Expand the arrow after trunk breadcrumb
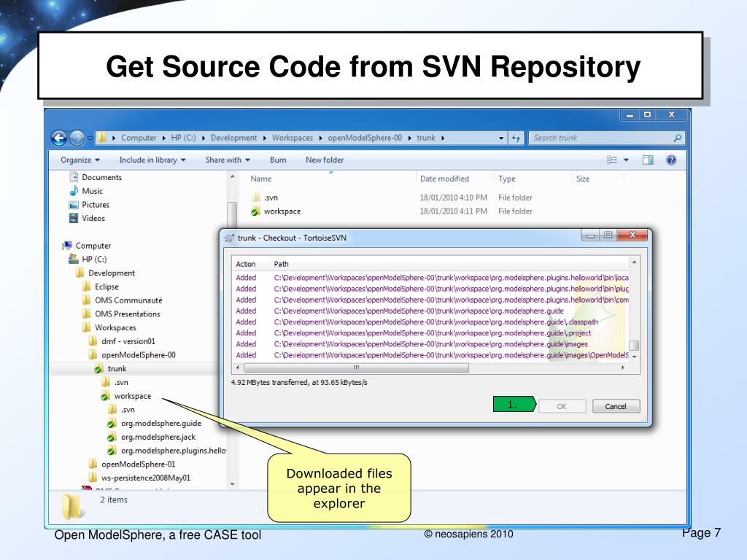The width and height of the screenshot is (747, 560). click(x=443, y=138)
